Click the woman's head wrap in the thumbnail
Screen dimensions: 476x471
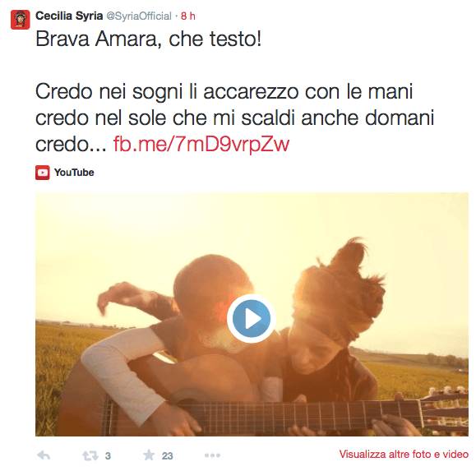click(x=340, y=293)
